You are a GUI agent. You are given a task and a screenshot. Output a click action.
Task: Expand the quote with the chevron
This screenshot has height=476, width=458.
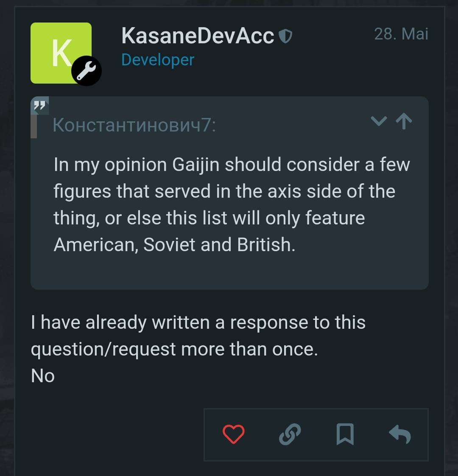pos(379,122)
